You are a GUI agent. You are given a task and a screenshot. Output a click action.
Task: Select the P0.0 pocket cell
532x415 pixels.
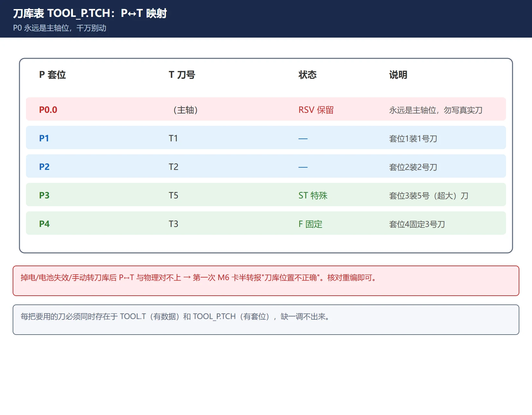pyautogui.click(x=48, y=110)
